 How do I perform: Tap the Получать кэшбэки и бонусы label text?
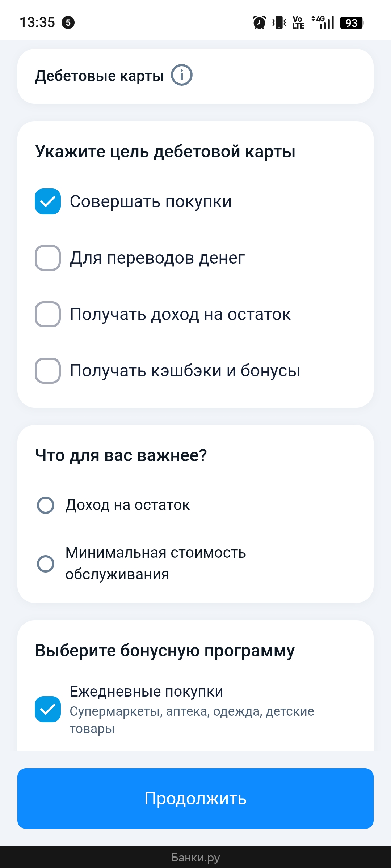[185, 371]
